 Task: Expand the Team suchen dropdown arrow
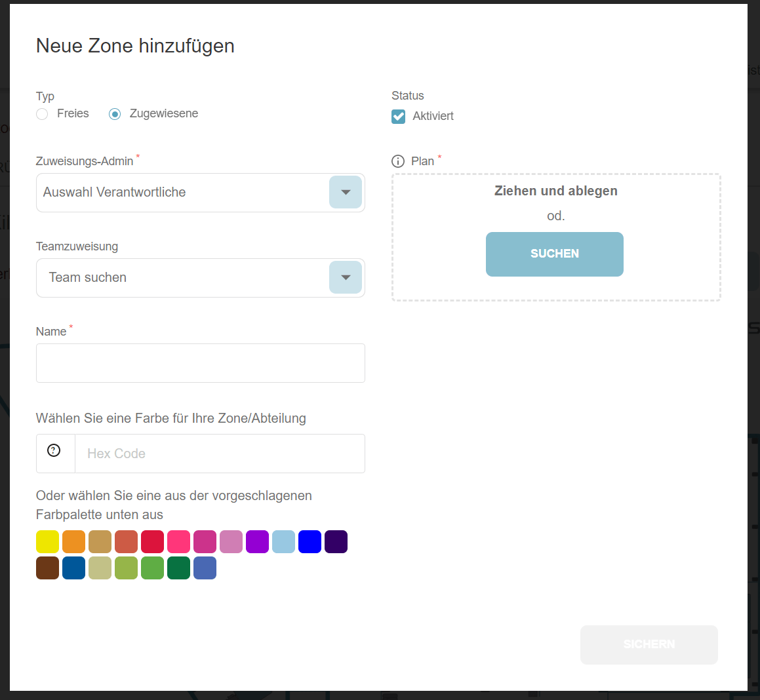tap(346, 278)
